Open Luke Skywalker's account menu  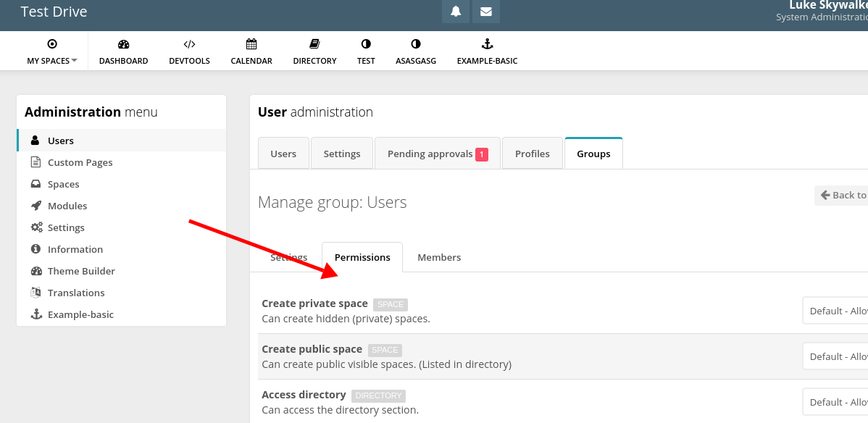tap(826, 9)
